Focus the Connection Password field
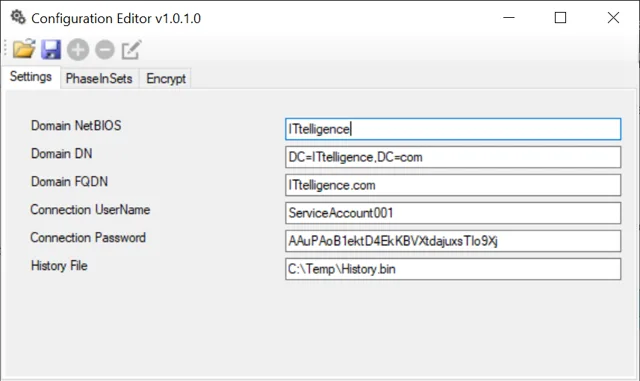Screen dimensions: 640x381 click(453, 241)
